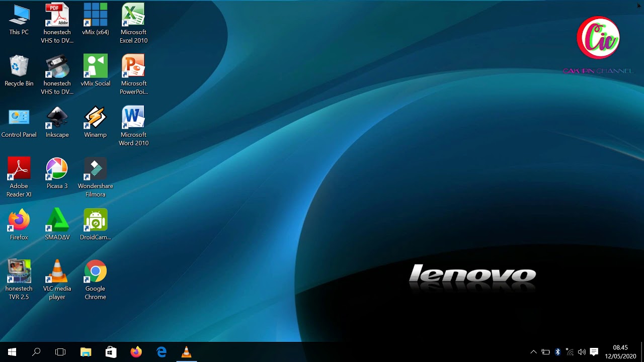Select the Adobe Reader XI icon

coord(19,177)
